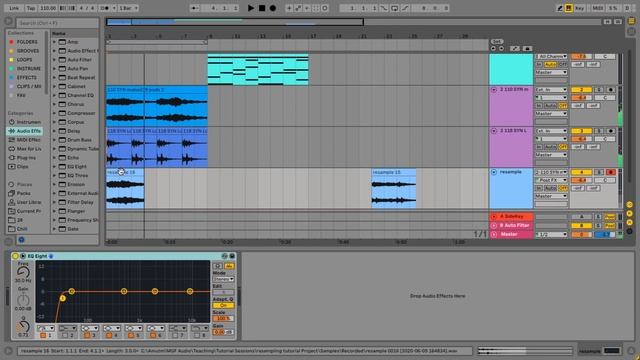Click the Tap tempo button
640x360 pixels.
click(x=31, y=8)
